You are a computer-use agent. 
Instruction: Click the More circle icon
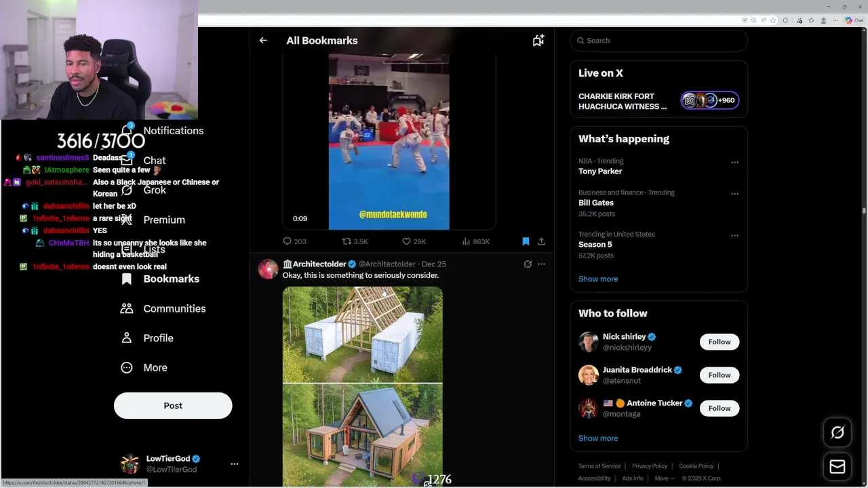pyautogui.click(x=127, y=367)
